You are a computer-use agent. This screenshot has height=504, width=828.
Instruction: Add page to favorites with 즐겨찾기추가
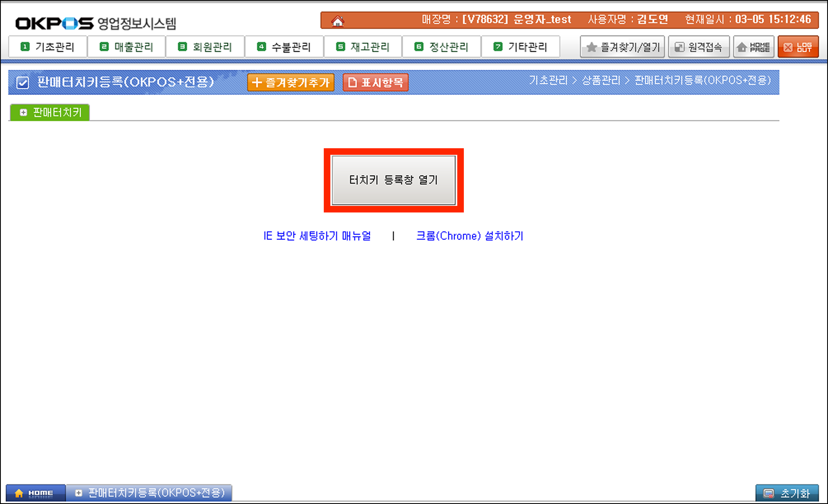(291, 82)
